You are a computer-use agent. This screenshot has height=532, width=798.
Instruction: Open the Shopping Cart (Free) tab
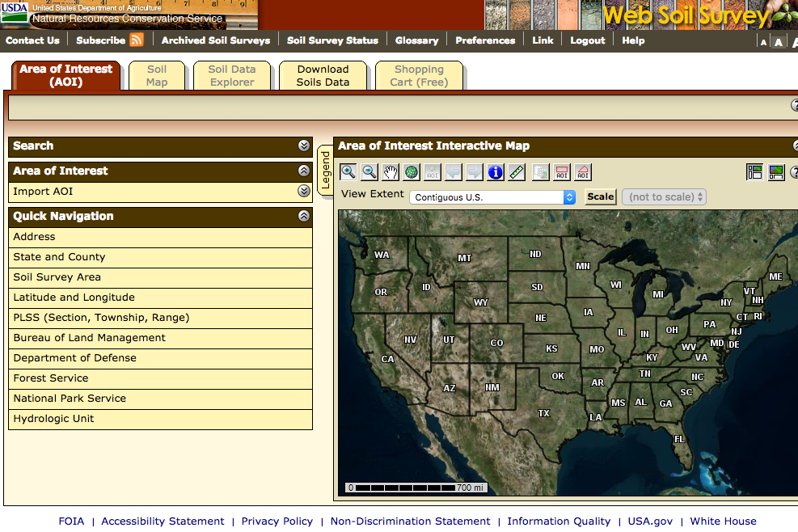click(420, 75)
